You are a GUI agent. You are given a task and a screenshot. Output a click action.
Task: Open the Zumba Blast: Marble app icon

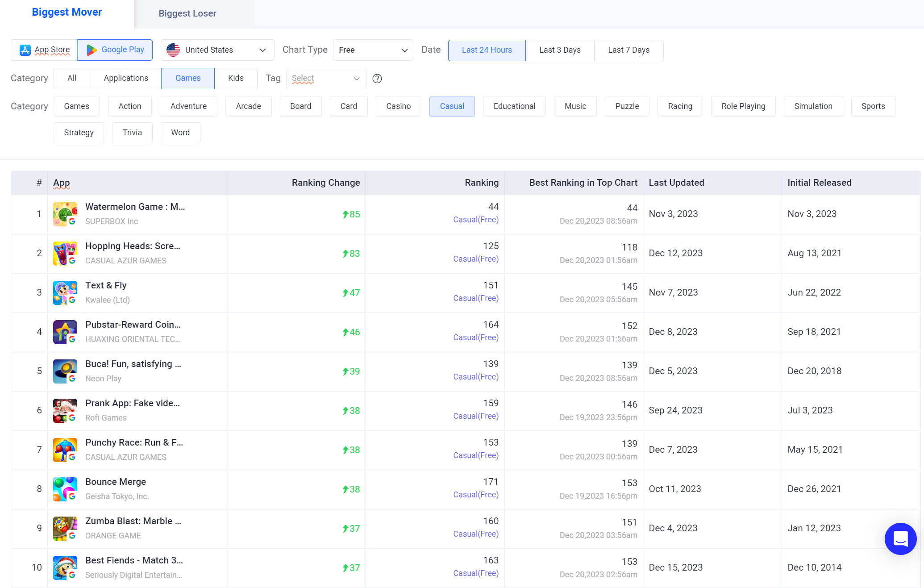pyautogui.click(x=65, y=529)
